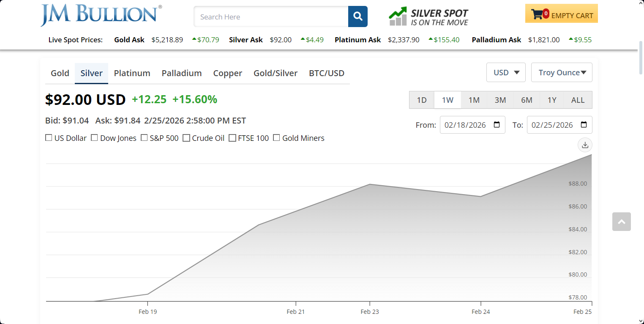
Task: Open the Gold/Silver ratio tab
Action: coord(276,73)
